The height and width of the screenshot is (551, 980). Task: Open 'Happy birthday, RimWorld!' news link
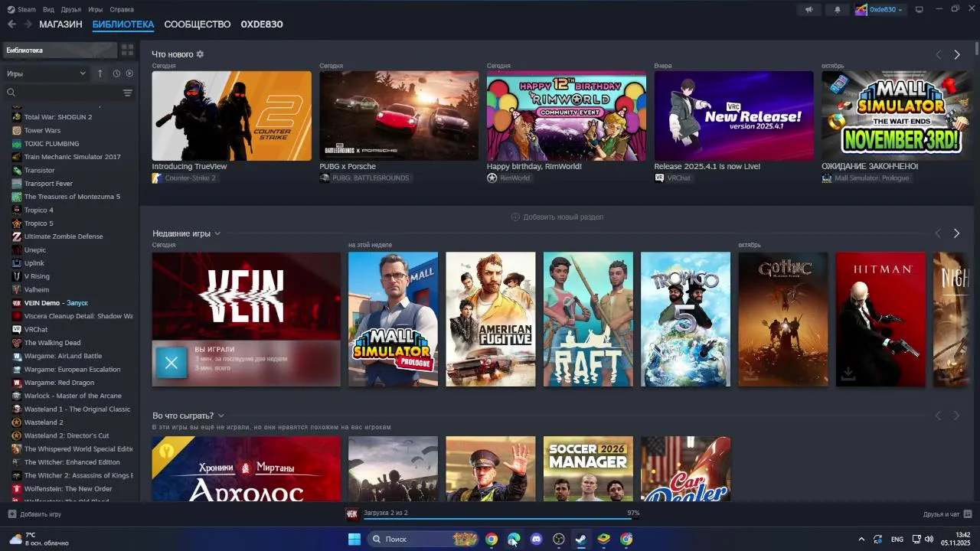[534, 166]
